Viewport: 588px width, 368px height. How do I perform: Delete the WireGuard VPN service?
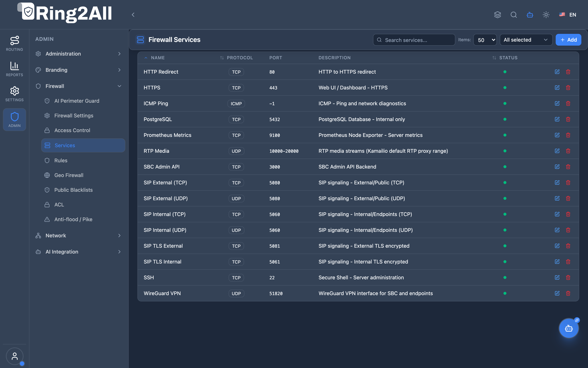click(x=568, y=293)
